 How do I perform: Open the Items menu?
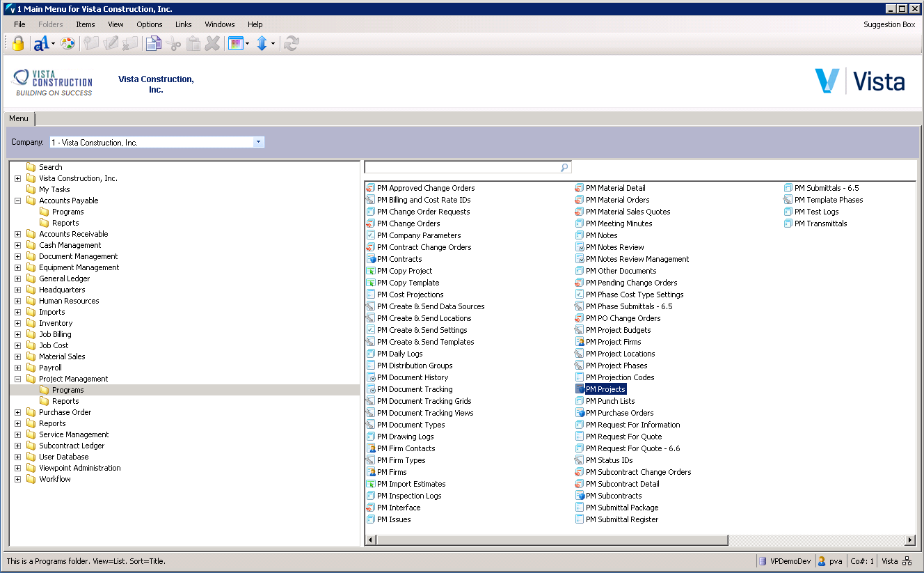86,24
